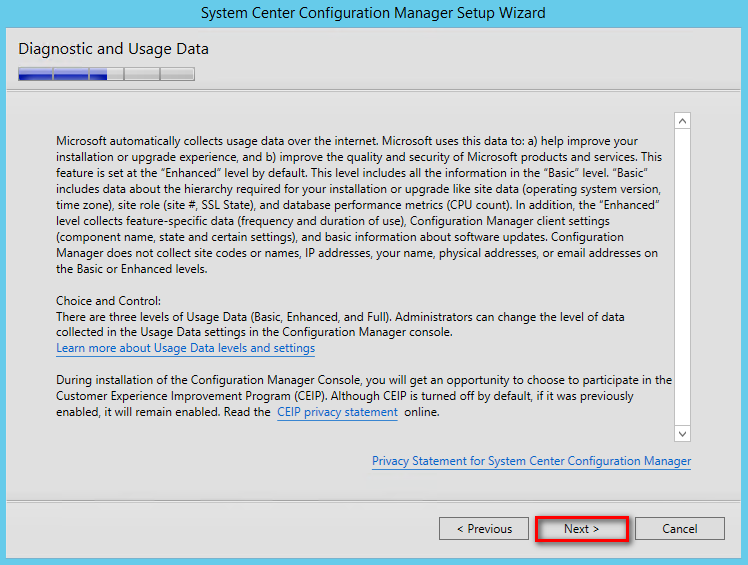Go back with the < Previous button
The image size is (748, 565).
pos(484,529)
